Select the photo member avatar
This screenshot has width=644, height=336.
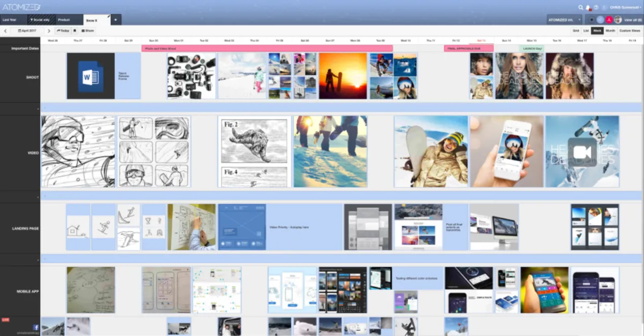coord(618,20)
